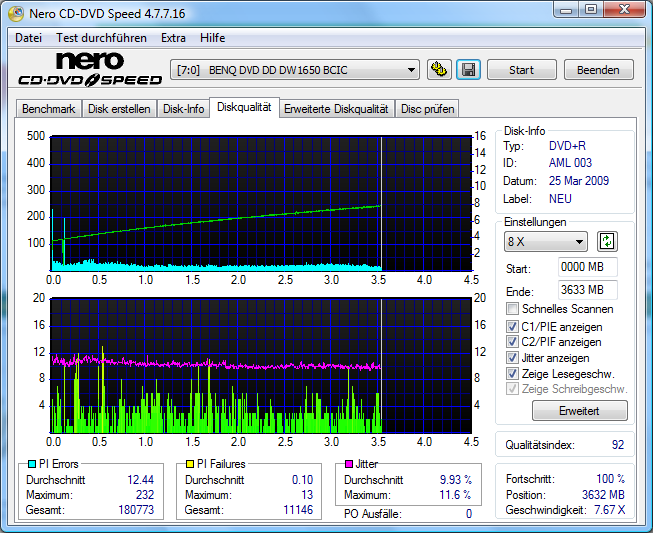
Task: Click the Nero disc icon in title bar
Action: click(x=16, y=13)
